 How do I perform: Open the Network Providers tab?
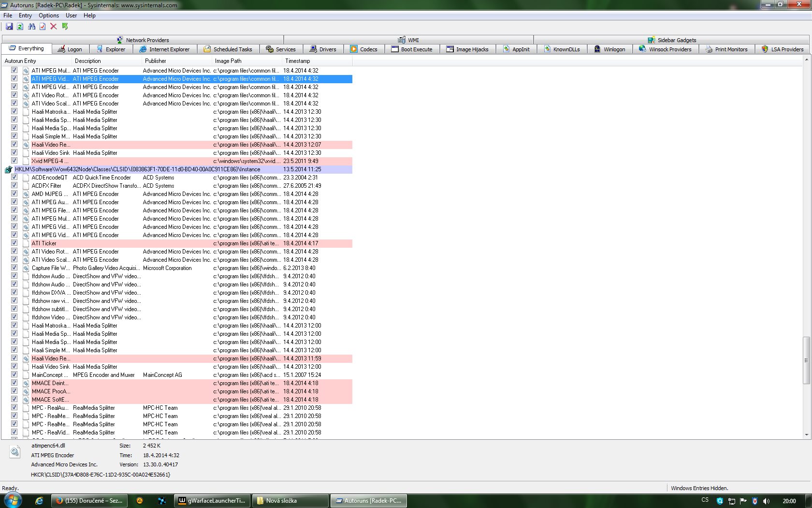click(x=143, y=40)
